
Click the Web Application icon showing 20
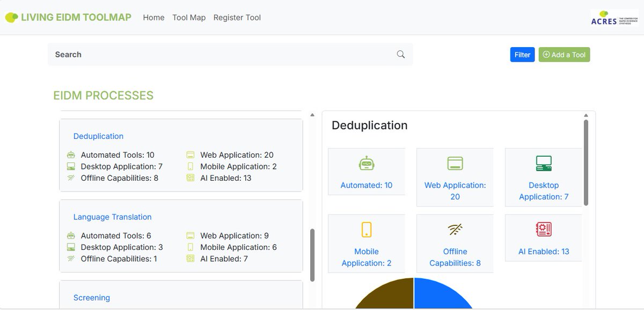tap(455, 163)
